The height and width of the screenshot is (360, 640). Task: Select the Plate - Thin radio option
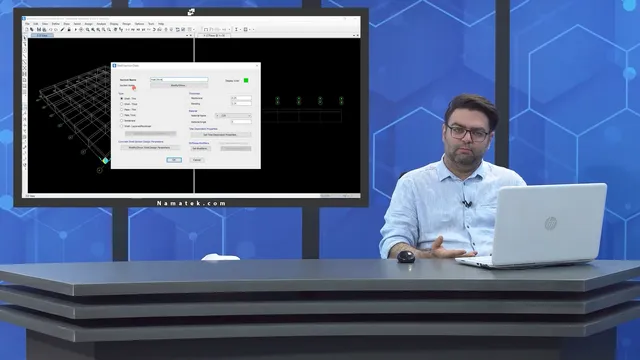point(121,109)
